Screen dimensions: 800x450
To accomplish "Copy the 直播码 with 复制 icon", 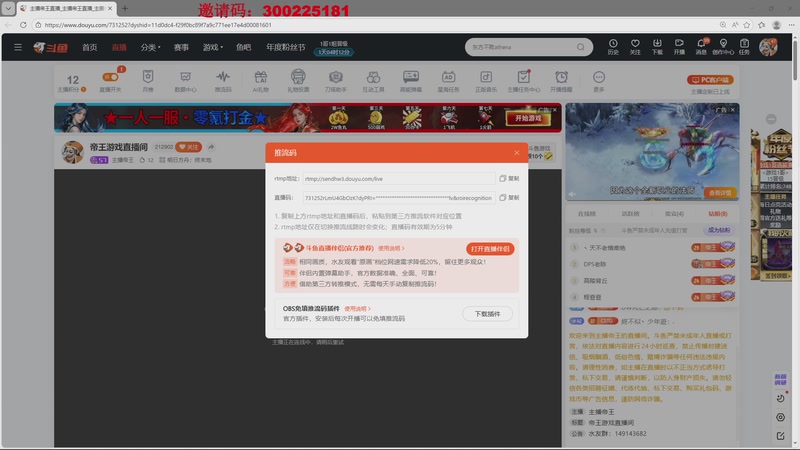I will pos(509,197).
